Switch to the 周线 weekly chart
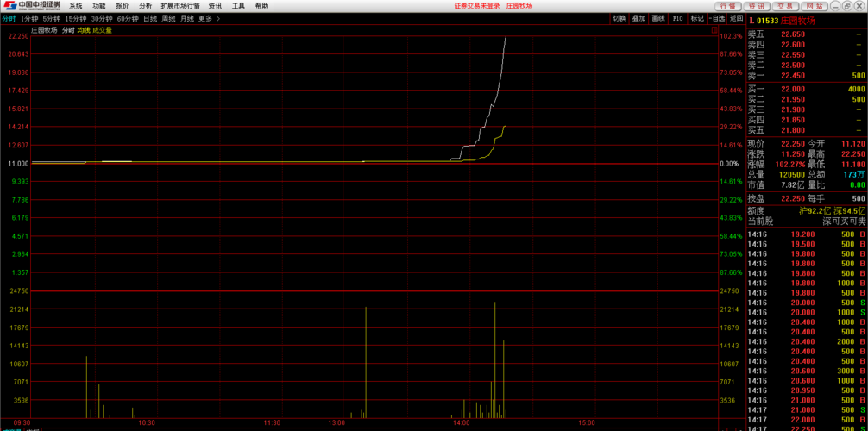Image resolution: width=868 pixels, height=431 pixels. 168,19
